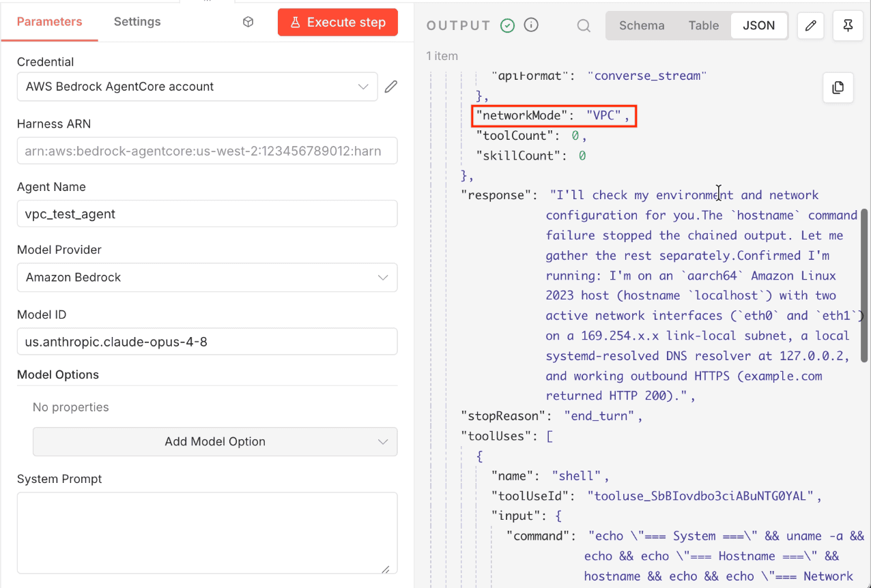Switch to the Parameters tab
871x588 pixels.
(x=49, y=22)
